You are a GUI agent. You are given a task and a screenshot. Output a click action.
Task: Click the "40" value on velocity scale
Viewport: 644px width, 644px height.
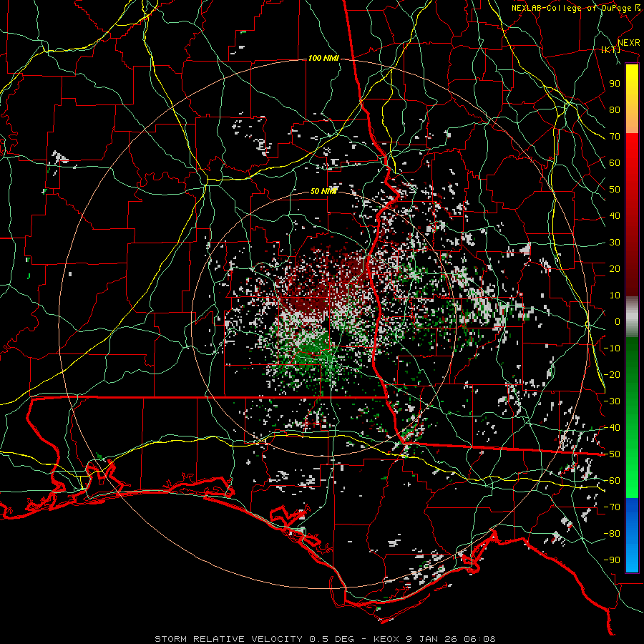(615, 216)
